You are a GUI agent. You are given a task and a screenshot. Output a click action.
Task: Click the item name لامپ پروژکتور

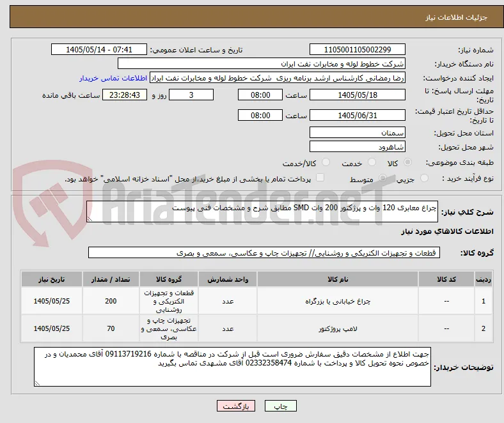(338, 328)
